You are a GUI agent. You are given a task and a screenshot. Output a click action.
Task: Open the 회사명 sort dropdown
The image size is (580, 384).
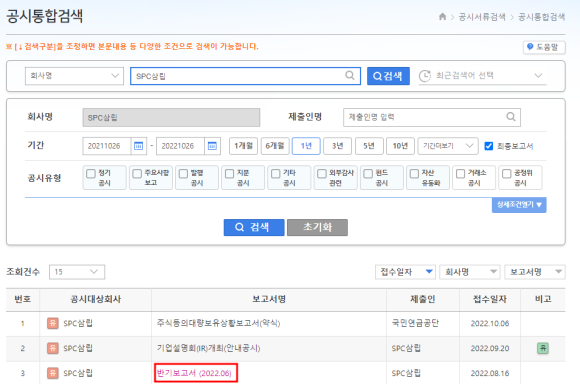(x=470, y=272)
